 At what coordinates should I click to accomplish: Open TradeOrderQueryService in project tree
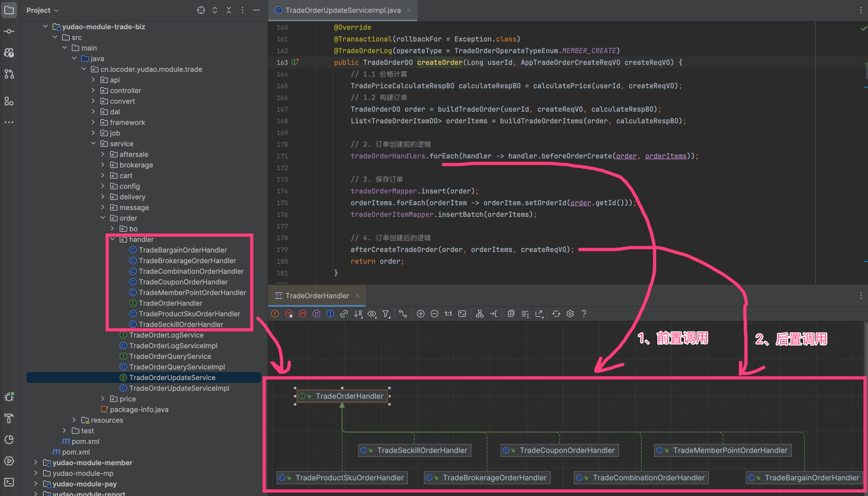170,356
